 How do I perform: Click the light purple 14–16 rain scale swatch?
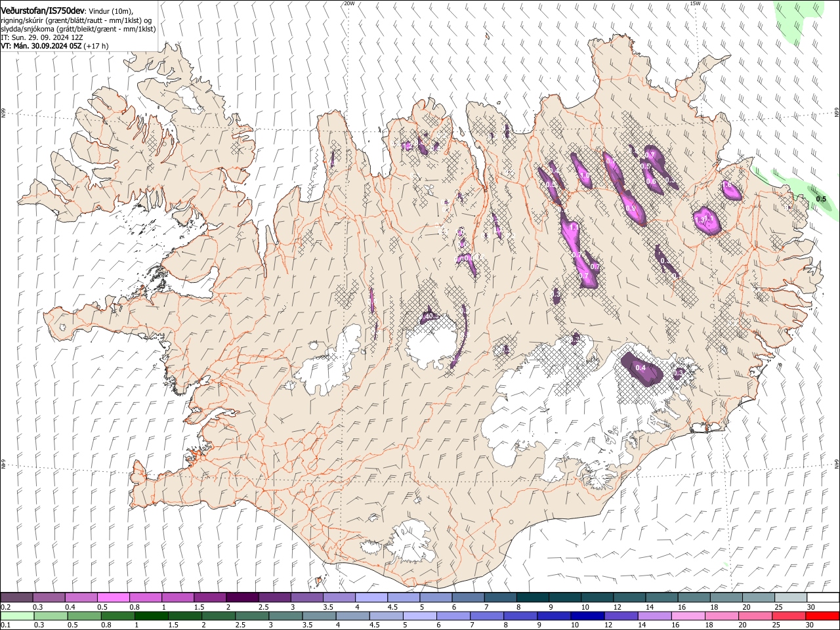tap(654, 616)
